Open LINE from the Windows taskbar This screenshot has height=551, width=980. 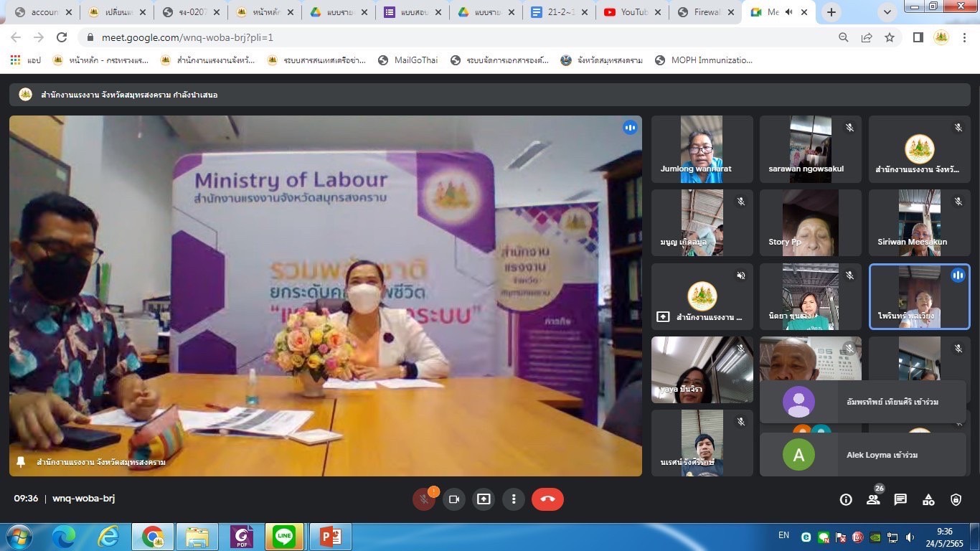tap(284, 537)
